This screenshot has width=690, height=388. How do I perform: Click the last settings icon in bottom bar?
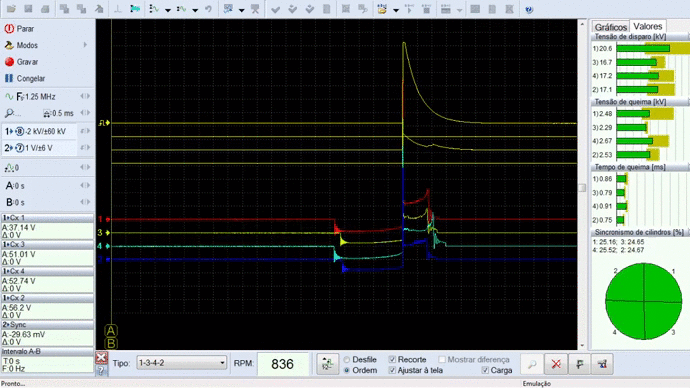click(x=602, y=364)
